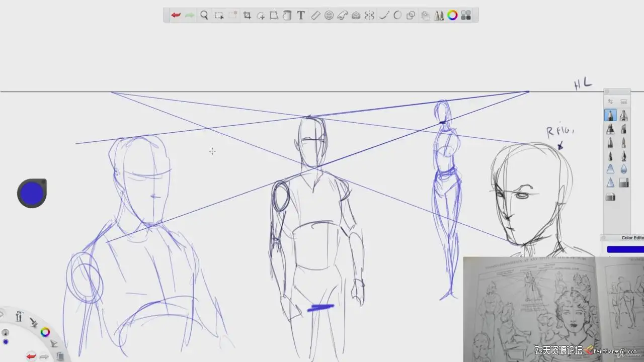Select the fine-tip pen brush

pyautogui.click(x=623, y=142)
